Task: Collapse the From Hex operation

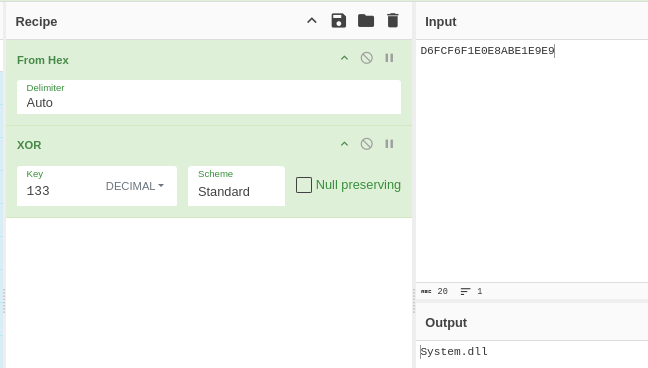Action: tap(344, 58)
